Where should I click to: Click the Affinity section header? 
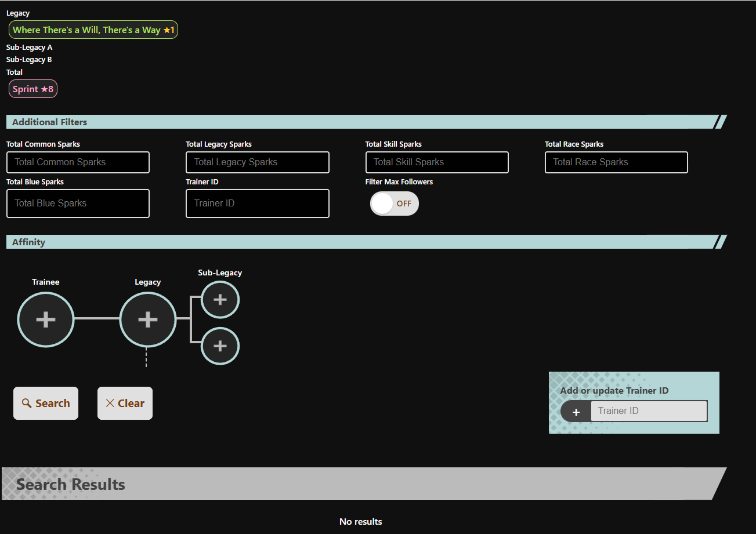point(367,242)
